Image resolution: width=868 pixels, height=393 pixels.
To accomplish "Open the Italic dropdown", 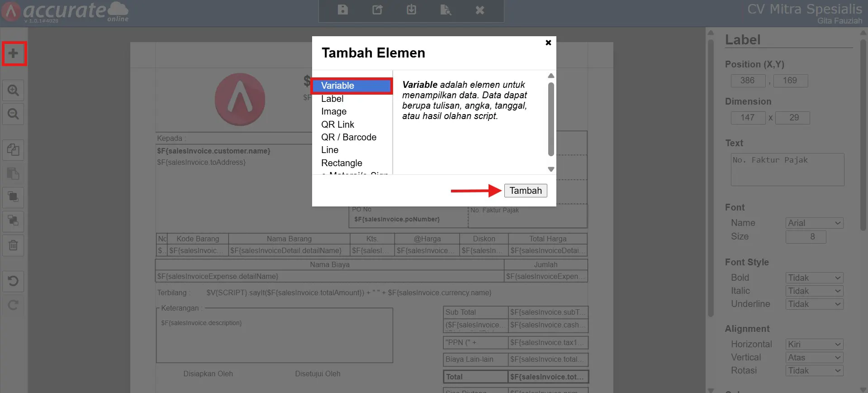I will 815,291.
